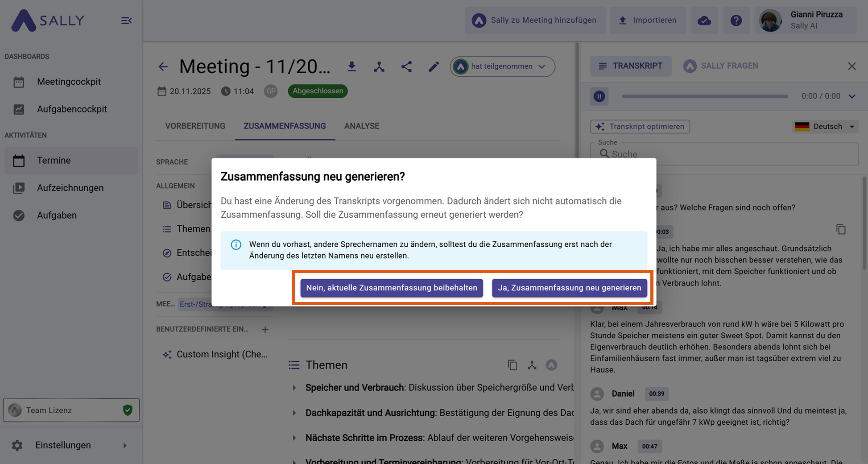Click the download icon beside meeting title
The width and height of the screenshot is (868, 464).
[x=351, y=66]
